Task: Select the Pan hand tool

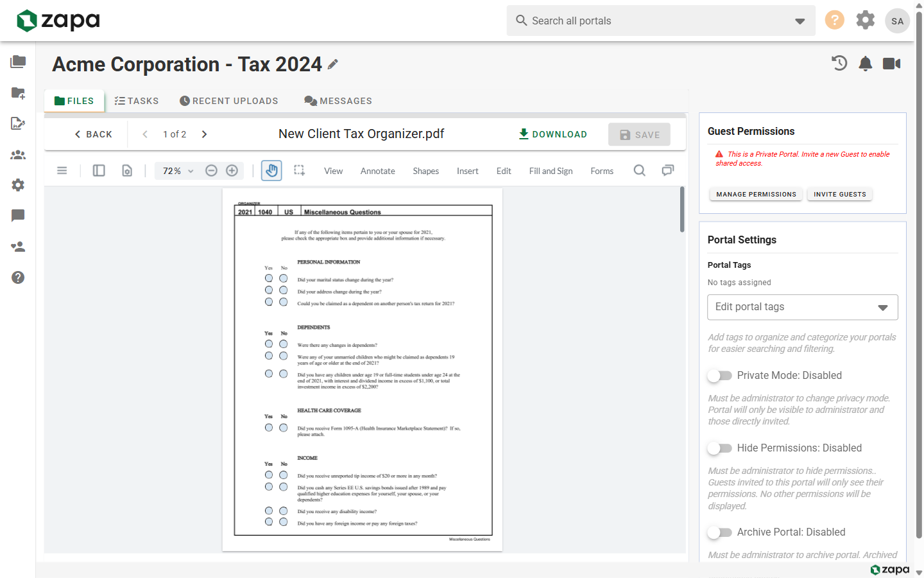Action: tap(272, 170)
